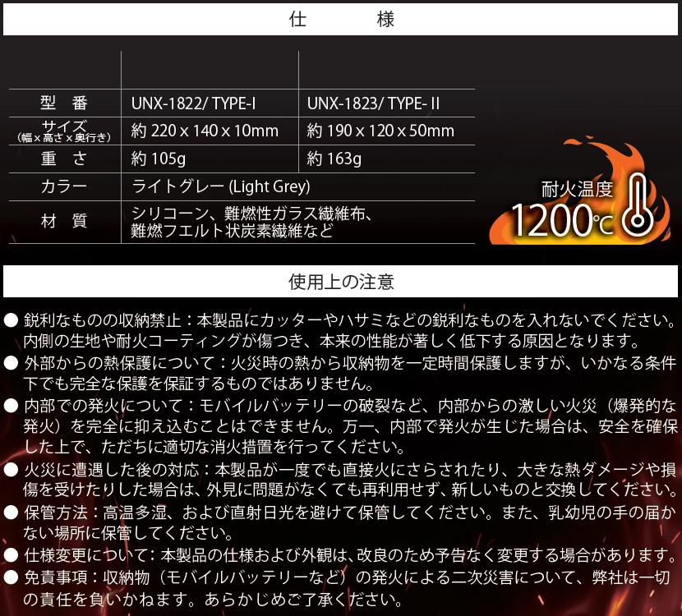Click the 免責事項 caution item
This screenshot has height=616, width=682.
(x=337, y=588)
